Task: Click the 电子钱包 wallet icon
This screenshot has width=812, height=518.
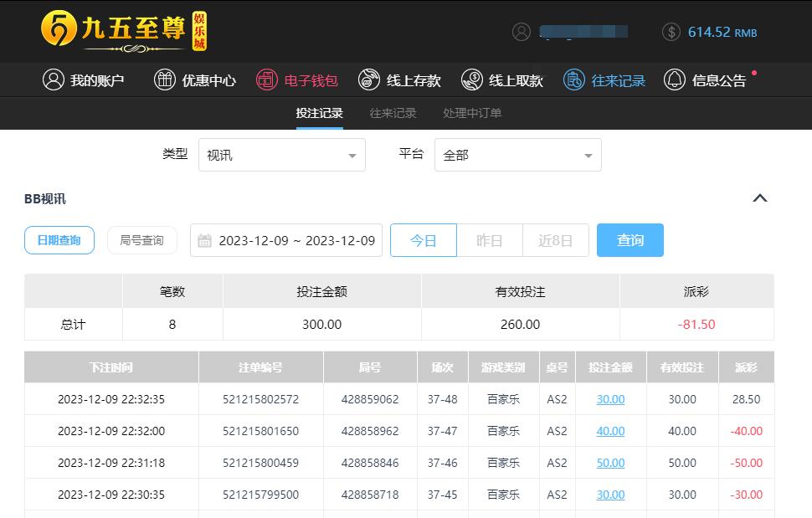Action: point(267,80)
